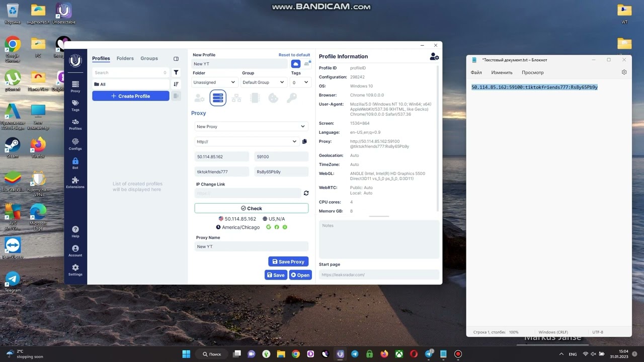Open the Folder dropdown showing Unassigned

[x=214, y=82]
